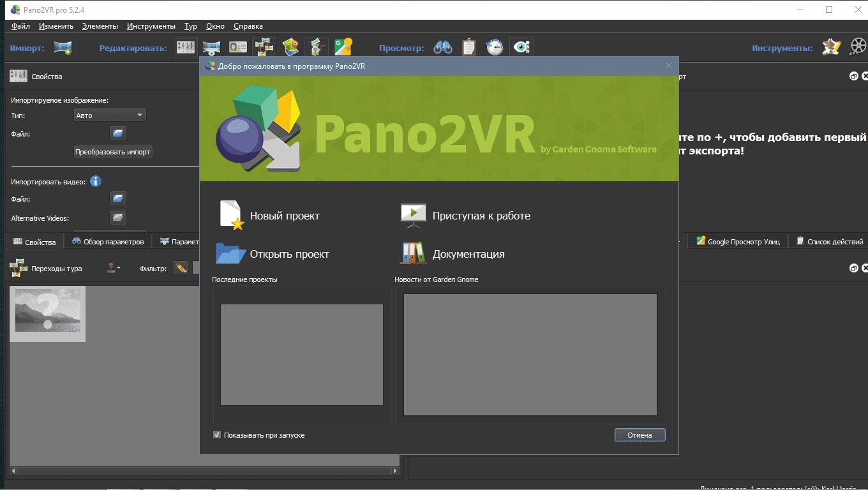Undock the upper-right panel

pos(854,76)
